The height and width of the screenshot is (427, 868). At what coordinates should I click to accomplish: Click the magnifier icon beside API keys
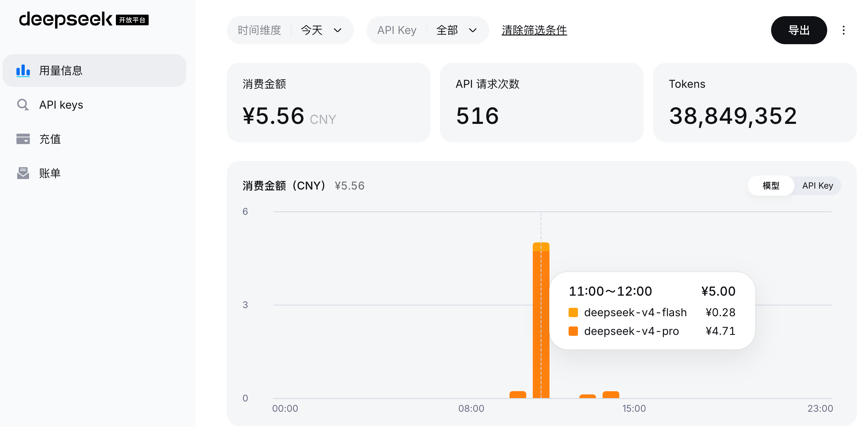tap(23, 105)
